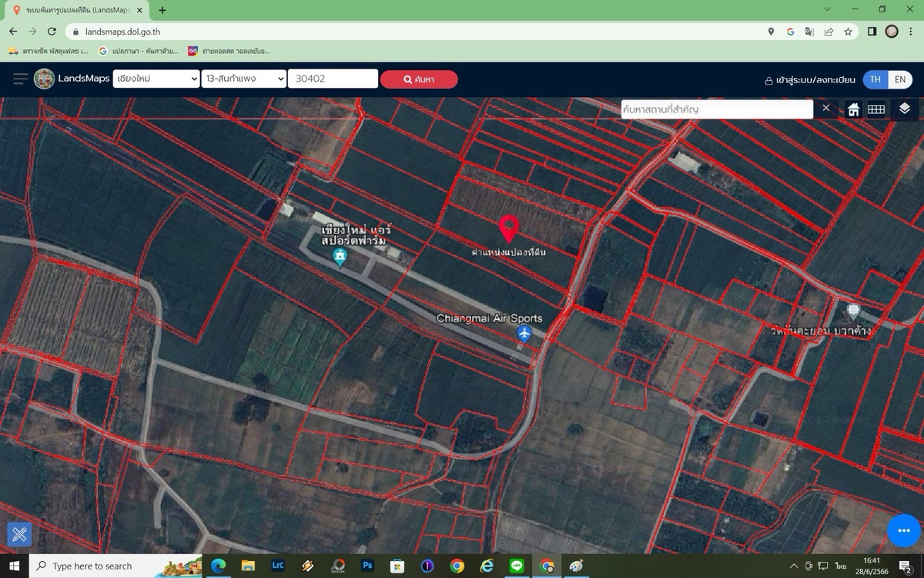Click the red ค้นหา search button

(x=419, y=79)
